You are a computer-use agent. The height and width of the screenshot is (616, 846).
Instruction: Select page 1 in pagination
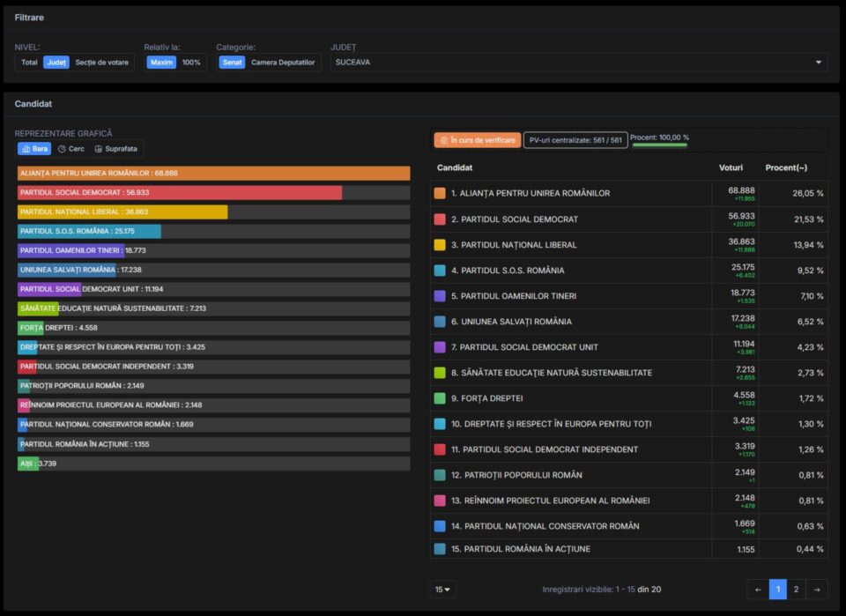click(x=777, y=590)
